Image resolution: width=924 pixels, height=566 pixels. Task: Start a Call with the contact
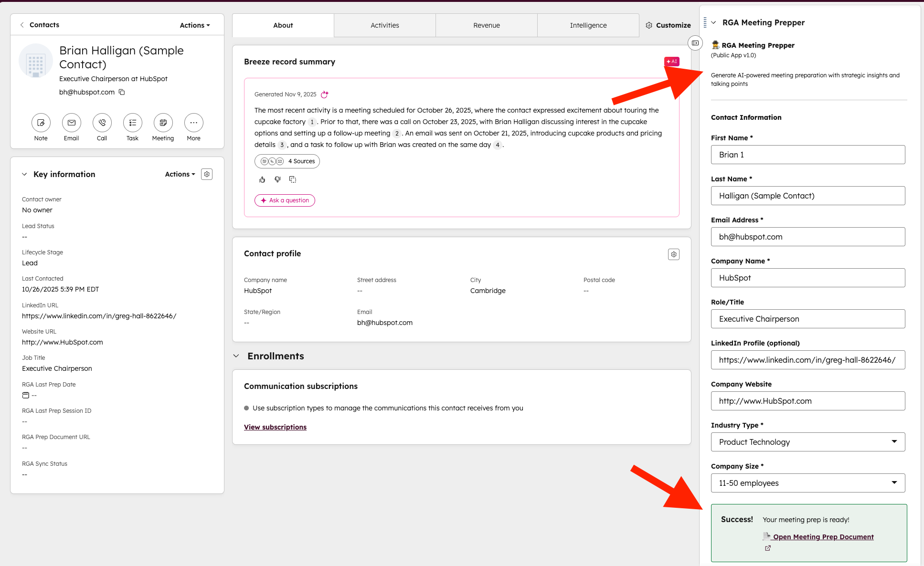[x=102, y=123]
